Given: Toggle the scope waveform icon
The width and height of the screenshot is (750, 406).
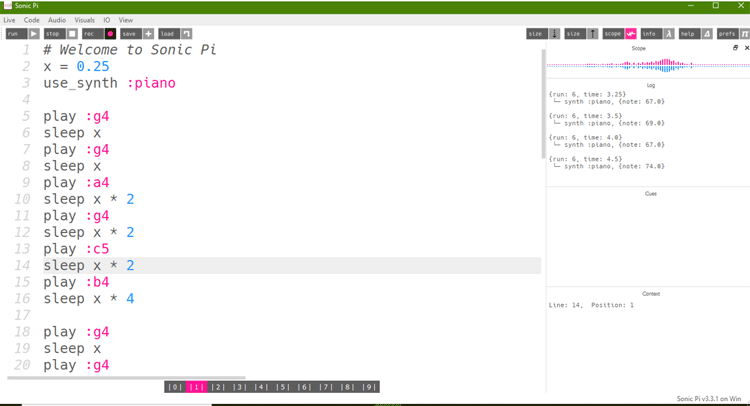Looking at the screenshot, I should click(x=631, y=33).
